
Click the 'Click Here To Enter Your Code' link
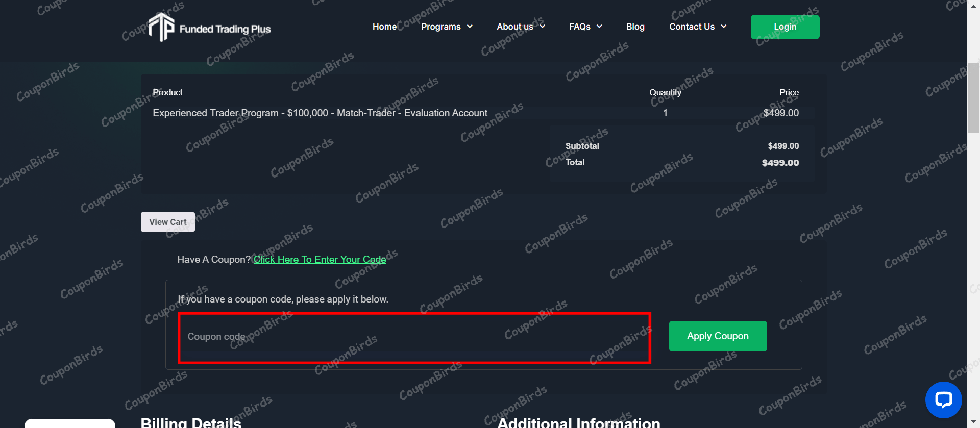(x=320, y=259)
